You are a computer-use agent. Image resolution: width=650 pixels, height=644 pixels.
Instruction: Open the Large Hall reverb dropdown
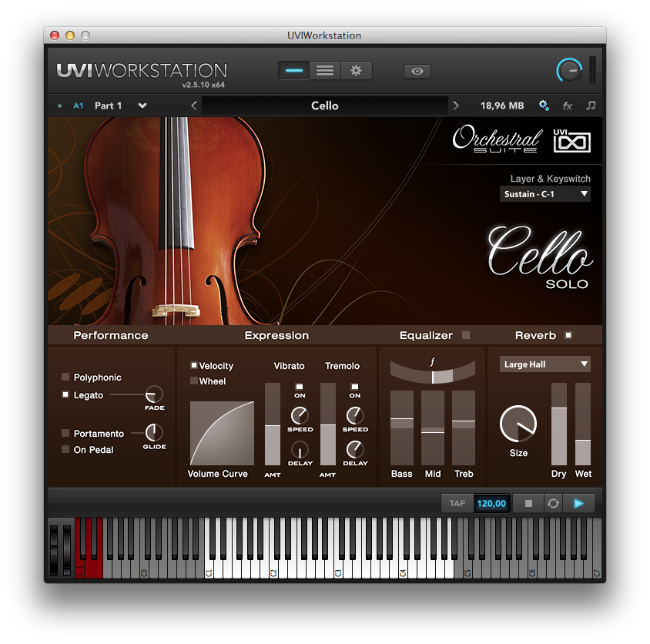pyautogui.click(x=544, y=364)
